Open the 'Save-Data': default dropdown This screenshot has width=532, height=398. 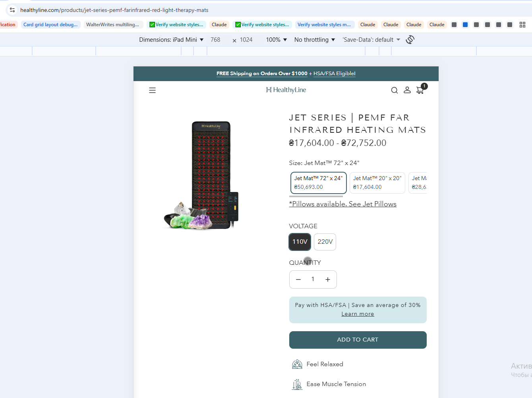pyautogui.click(x=371, y=40)
